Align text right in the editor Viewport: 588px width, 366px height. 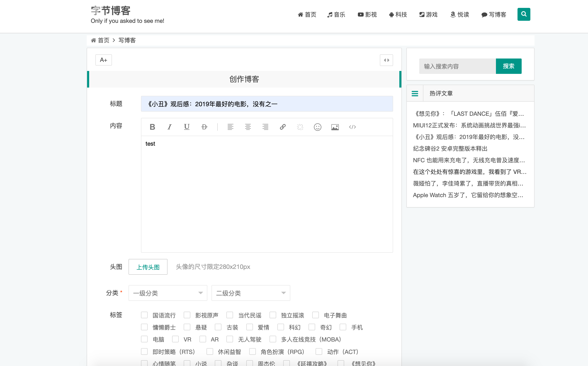(x=265, y=127)
